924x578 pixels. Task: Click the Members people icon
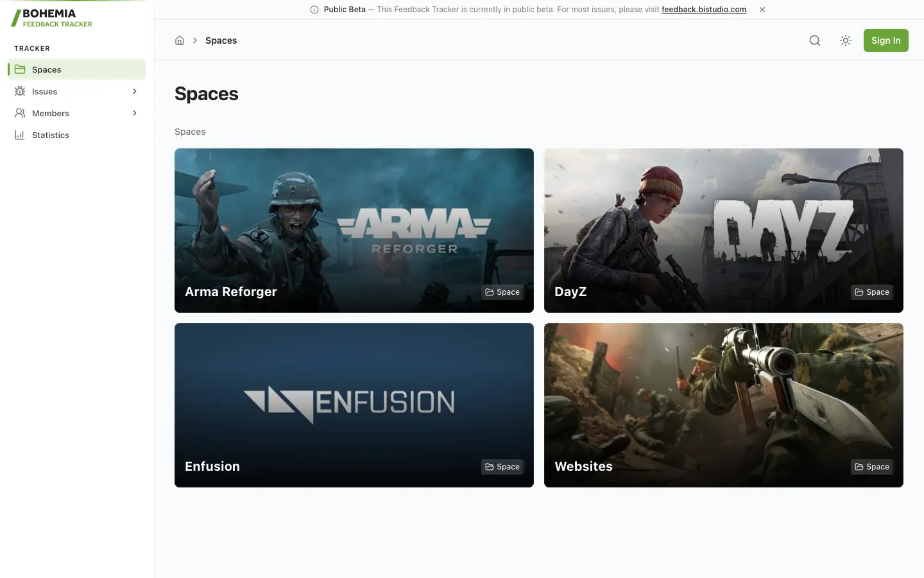pyautogui.click(x=20, y=113)
